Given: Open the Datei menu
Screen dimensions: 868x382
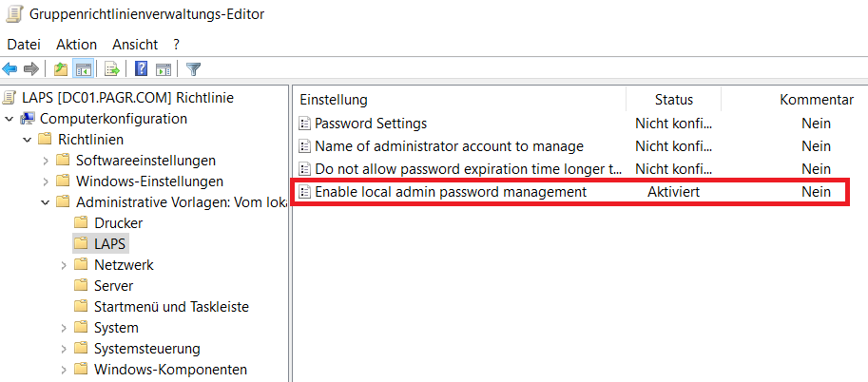Looking at the screenshot, I should pyautogui.click(x=24, y=44).
